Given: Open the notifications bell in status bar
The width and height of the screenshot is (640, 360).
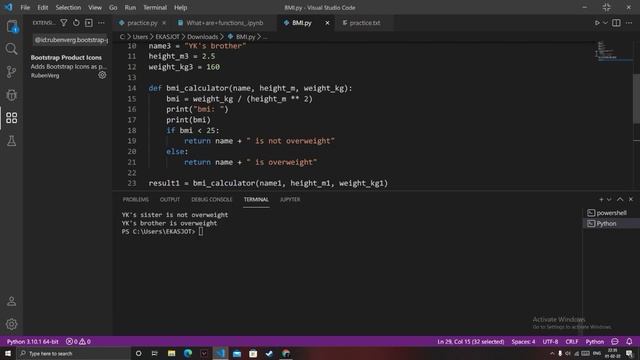Looking at the screenshot, I should [x=629, y=341].
